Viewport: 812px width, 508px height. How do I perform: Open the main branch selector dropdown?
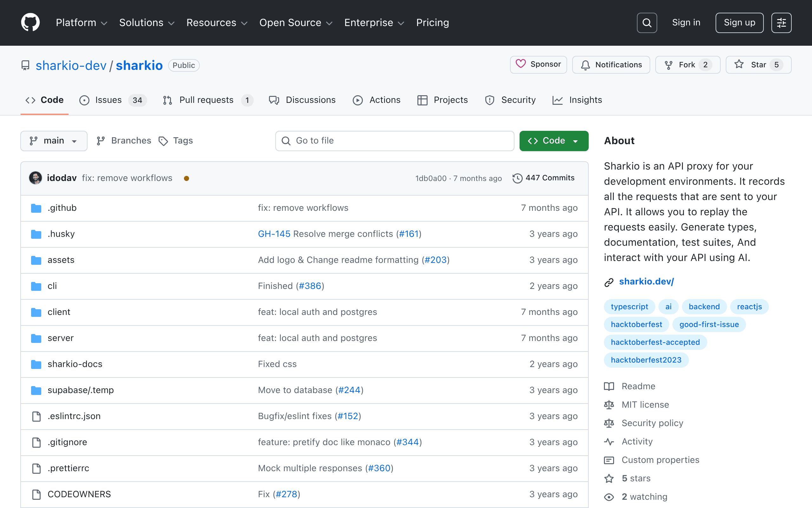(x=54, y=141)
